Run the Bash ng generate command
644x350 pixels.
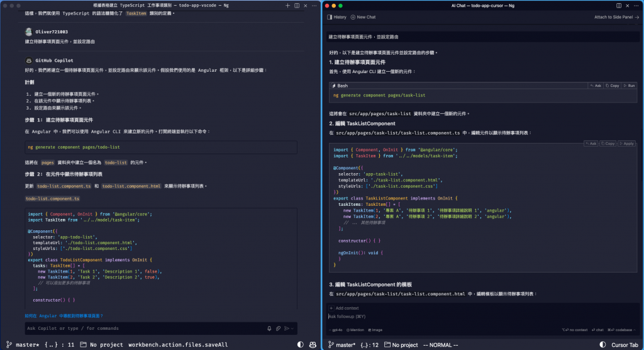629,86
